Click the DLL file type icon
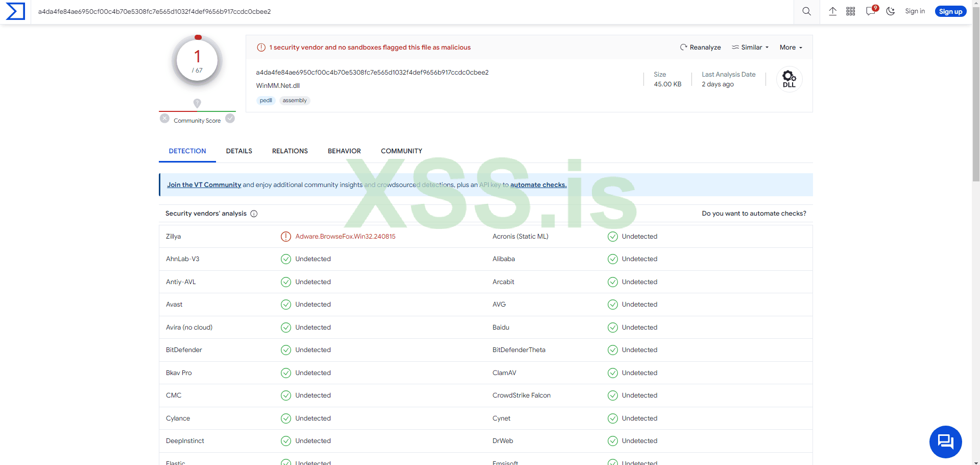980x465 pixels. [789, 79]
